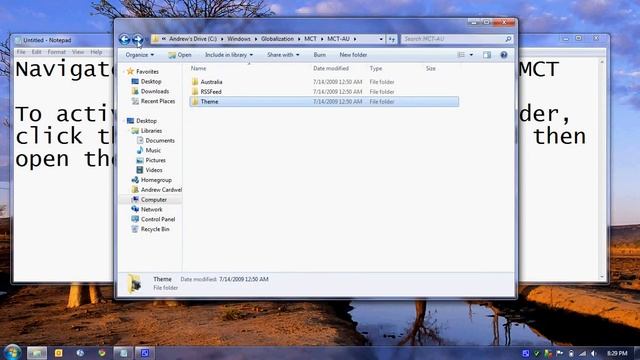
Task: Click the large Theme folder icon in details pane
Action: [x=135, y=283]
